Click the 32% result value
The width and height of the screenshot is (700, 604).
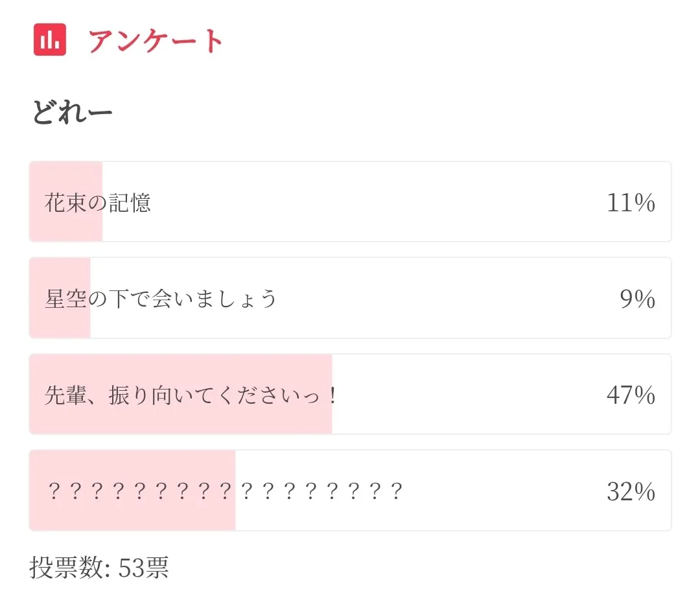pos(631,492)
